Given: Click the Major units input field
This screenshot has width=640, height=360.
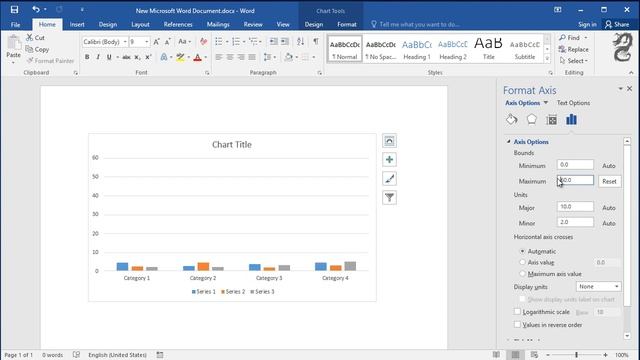Looking at the screenshot, I should (x=575, y=207).
